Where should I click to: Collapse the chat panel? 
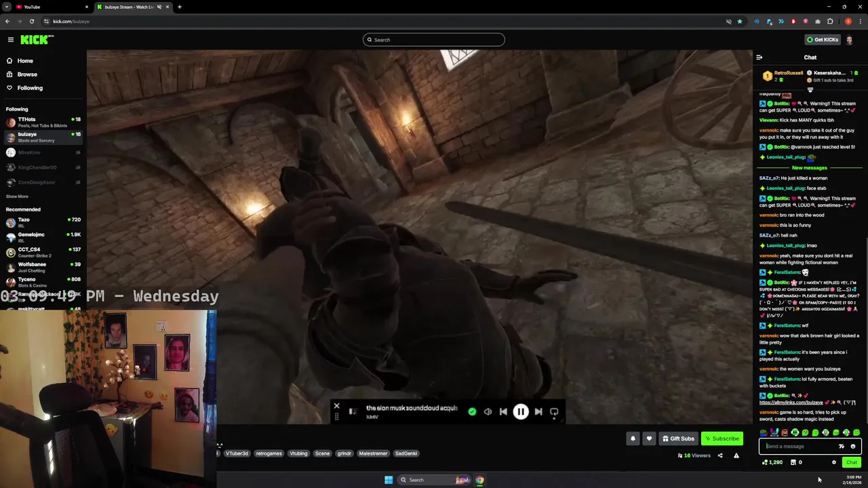click(x=759, y=58)
